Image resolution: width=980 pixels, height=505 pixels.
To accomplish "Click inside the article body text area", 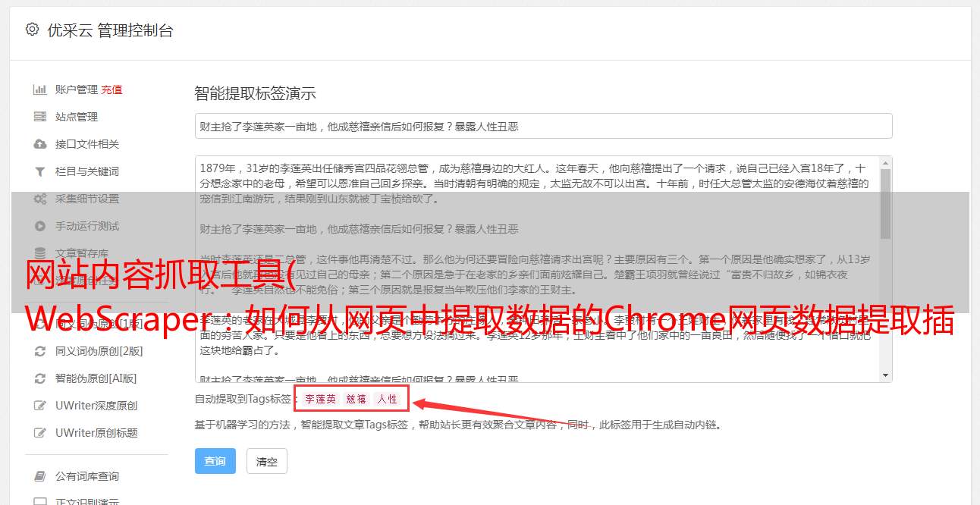I will pos(537,269).
